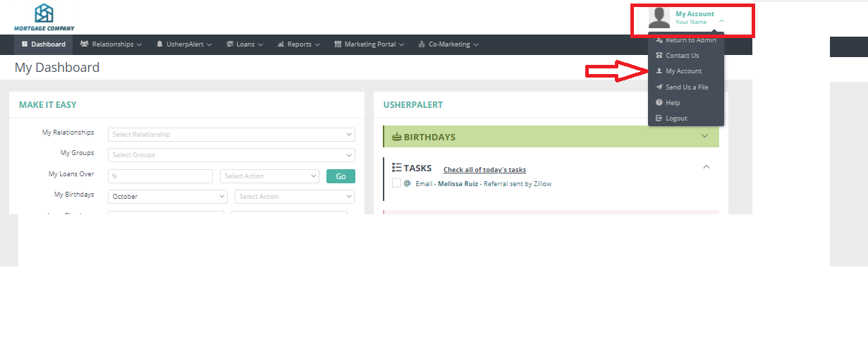Click the My Loans Over percent field
This screenshot has width=868, height=337.
(160, 176)
